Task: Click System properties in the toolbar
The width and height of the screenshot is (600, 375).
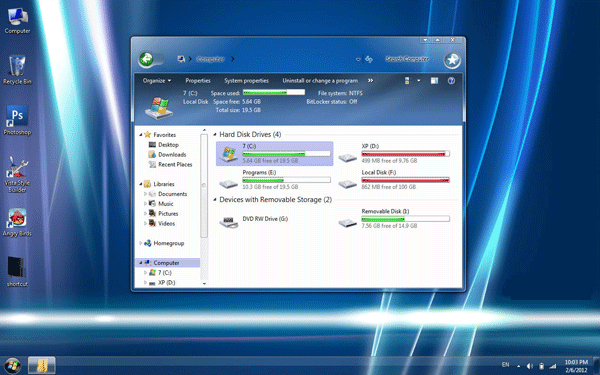Action: pos(246,81)
